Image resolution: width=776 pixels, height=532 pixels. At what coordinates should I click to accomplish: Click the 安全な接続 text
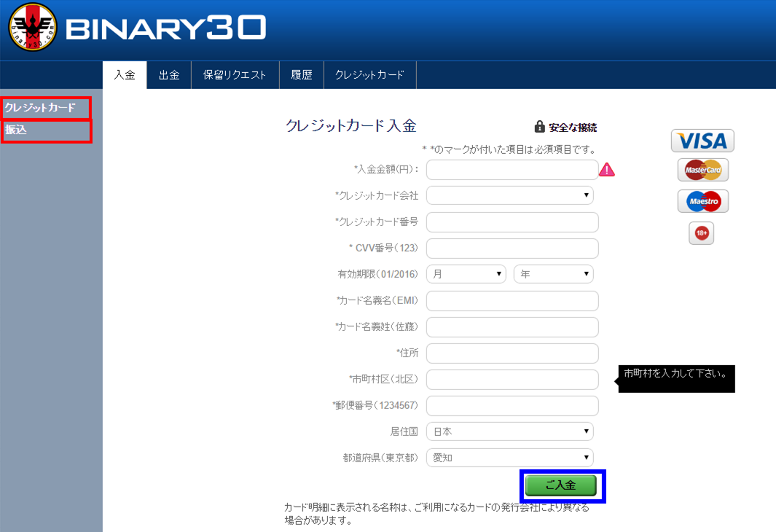(573, 128)
